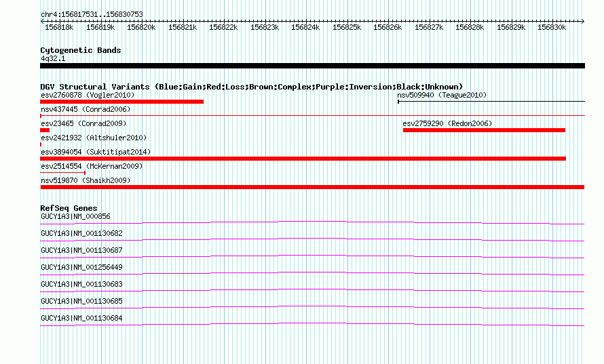The image size is (604, 364).
Task: Click the 156824k ruler position
Action: 305,27
